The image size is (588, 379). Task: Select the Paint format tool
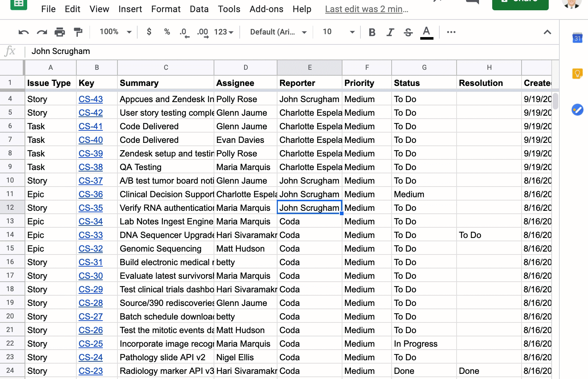pos(78,32)
